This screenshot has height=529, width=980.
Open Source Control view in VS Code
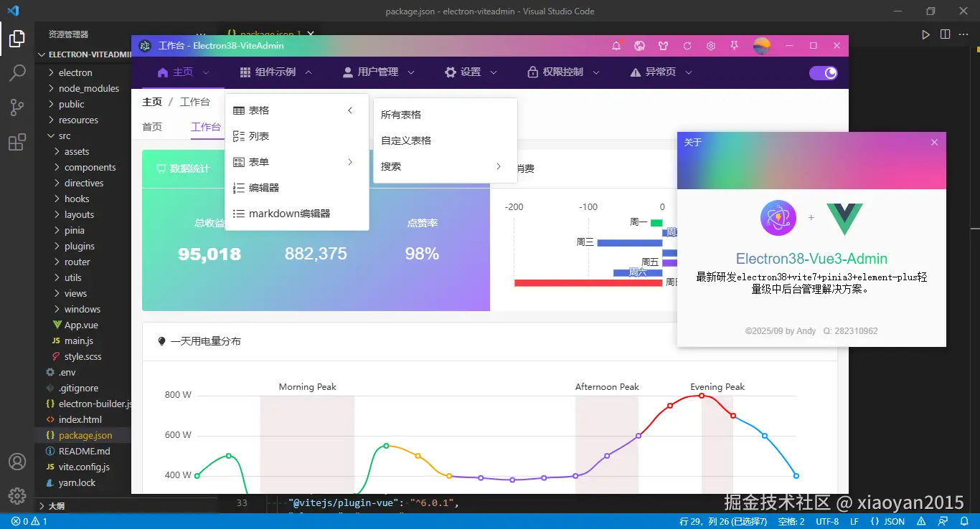[x=17, y=107]
